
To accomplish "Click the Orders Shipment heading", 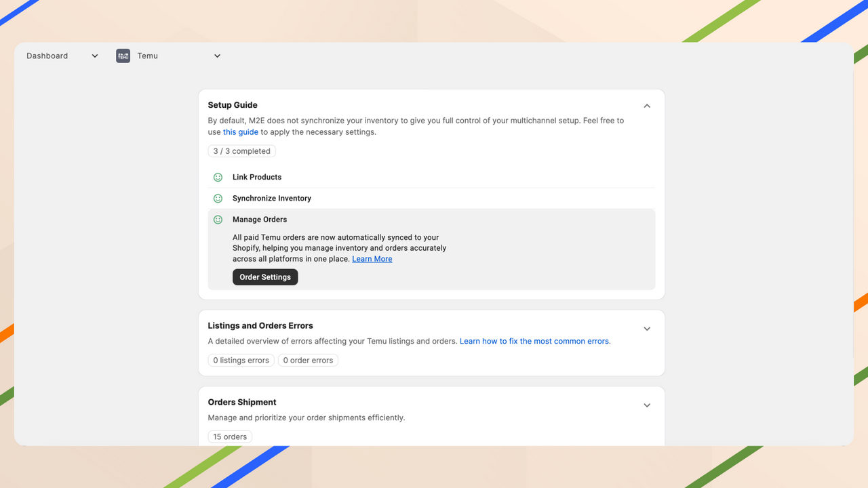I will [x=242, y=402].
